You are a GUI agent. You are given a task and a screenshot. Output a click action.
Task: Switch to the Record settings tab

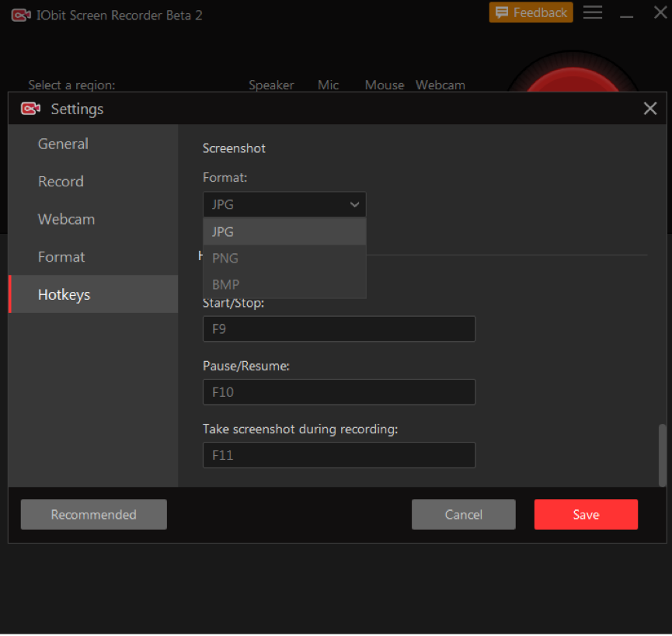click(x=93, y=182)
